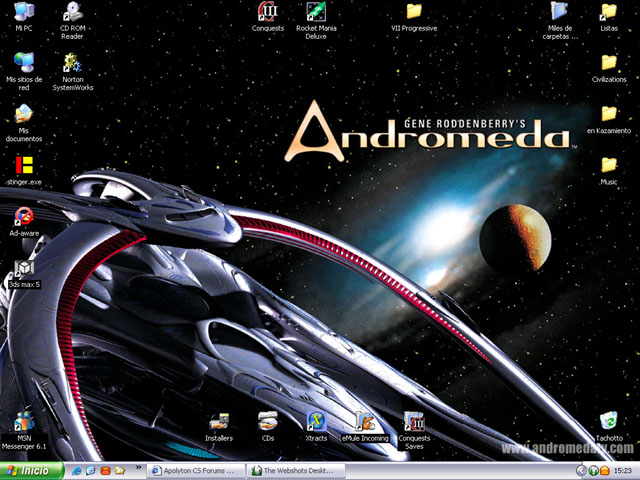
Task: Open the Civilizations folder
Action: point(608,63)
